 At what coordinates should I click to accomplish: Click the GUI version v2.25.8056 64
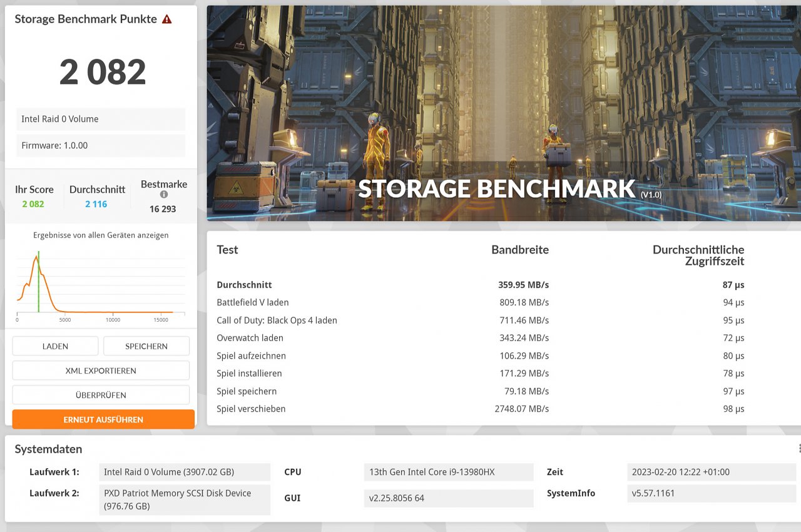point(448,498)
